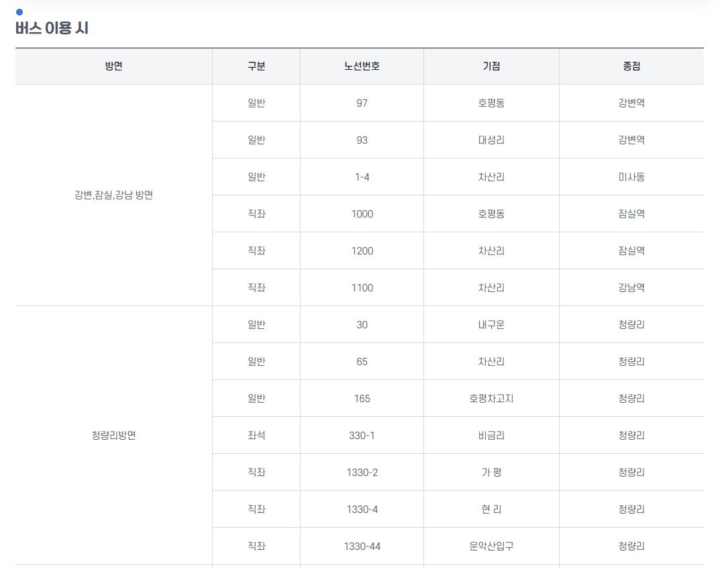Select the '미사동' destination cell
728x568 pixels.
click(631, 177)
